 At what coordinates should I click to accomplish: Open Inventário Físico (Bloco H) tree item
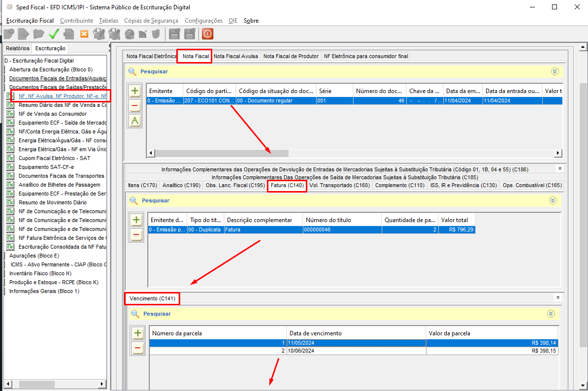point(40,273)
